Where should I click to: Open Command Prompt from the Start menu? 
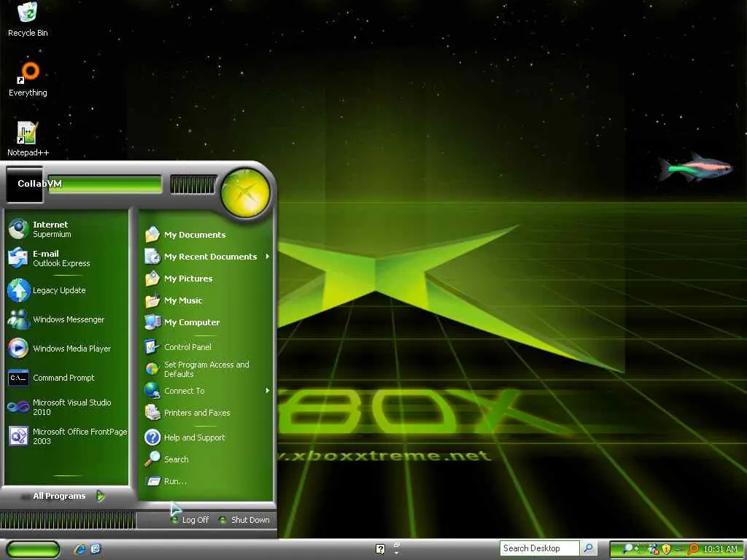66,378
